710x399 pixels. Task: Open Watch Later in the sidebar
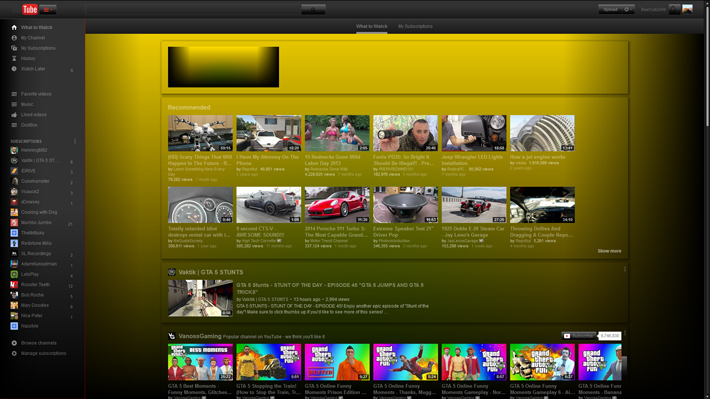point(33,69)
